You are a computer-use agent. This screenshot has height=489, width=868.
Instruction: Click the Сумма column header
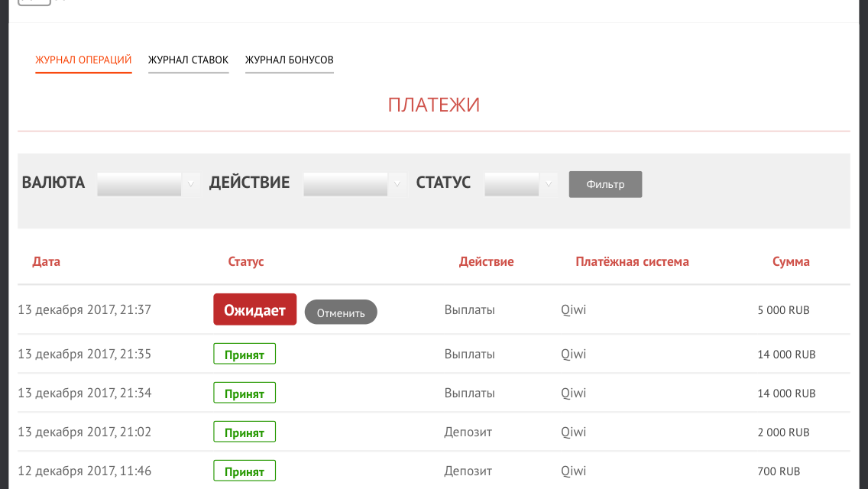(x=792, y=261)
